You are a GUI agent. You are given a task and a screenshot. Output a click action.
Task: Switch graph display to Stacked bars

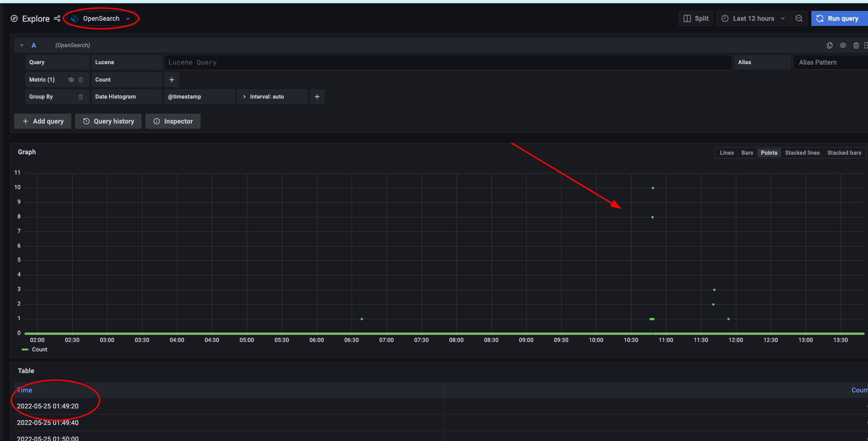pyautogui.click(x=844, y=152)
